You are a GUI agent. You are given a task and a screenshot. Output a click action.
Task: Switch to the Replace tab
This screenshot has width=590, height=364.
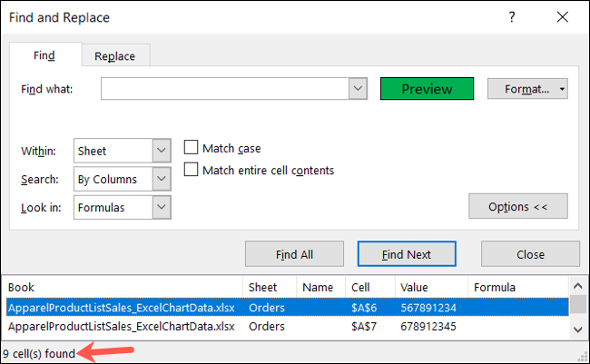pos(115,56)
